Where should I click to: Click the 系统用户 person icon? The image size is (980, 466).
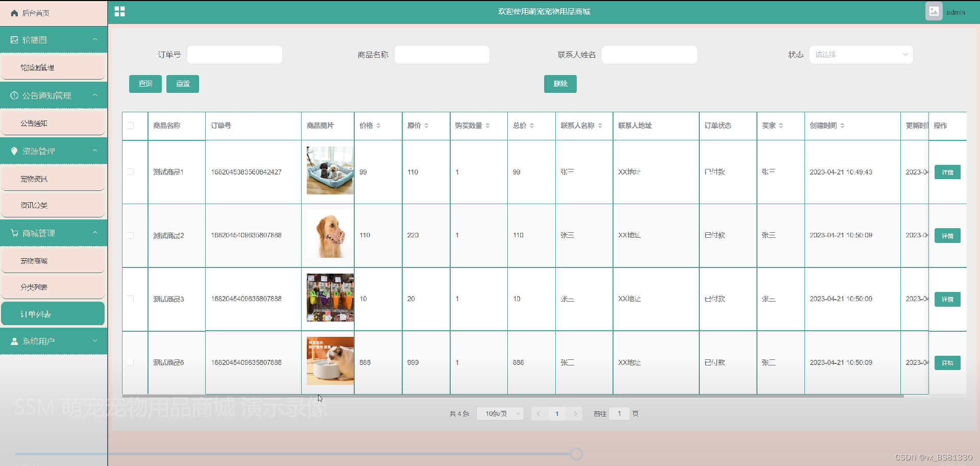click(14, 341)
